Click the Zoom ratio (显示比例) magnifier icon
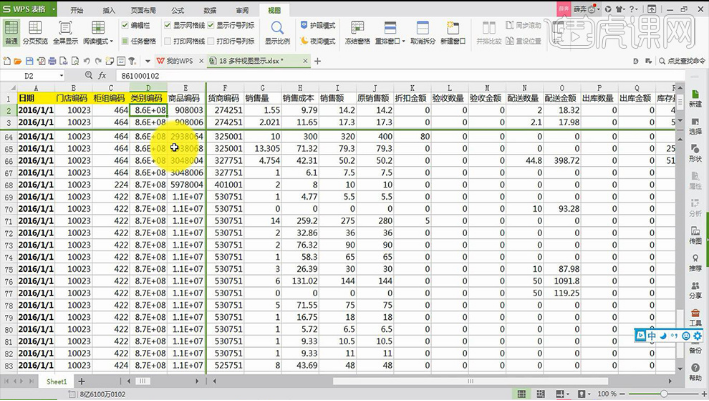The height and width of the screenshot is (401, 709). tap(277, 27)
